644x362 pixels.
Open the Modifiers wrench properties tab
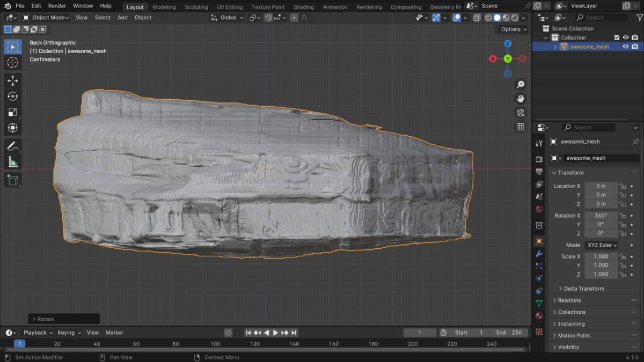tap(539, 254)
